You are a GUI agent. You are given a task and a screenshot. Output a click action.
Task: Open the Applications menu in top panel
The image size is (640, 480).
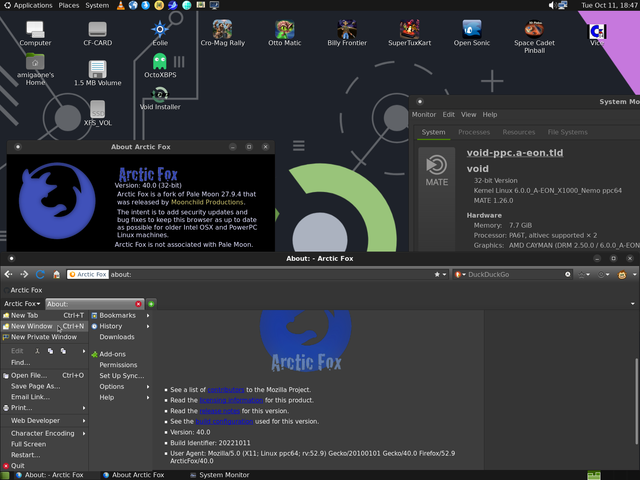(x=28, y=5)
